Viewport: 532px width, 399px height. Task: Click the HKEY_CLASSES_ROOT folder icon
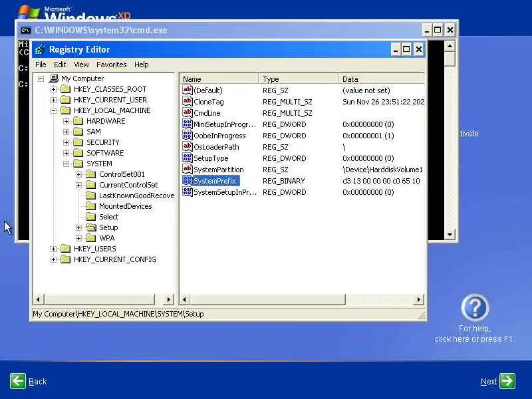65,89
